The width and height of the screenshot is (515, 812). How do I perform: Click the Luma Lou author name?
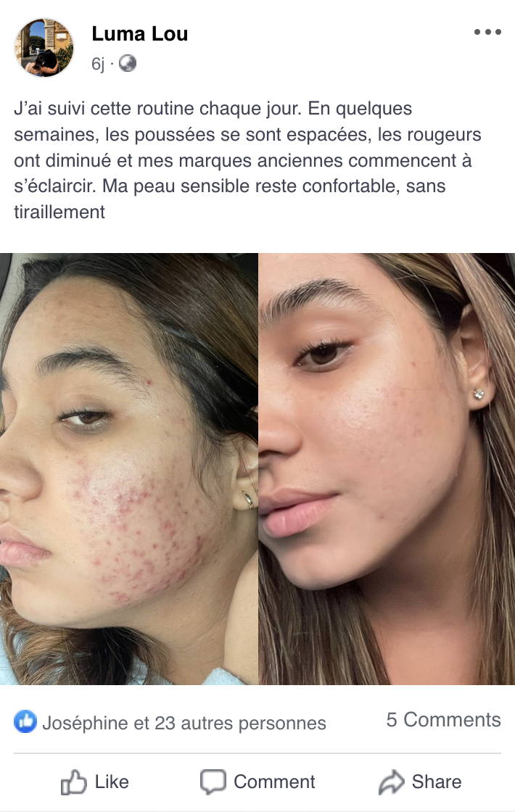[x=139, y=34]
